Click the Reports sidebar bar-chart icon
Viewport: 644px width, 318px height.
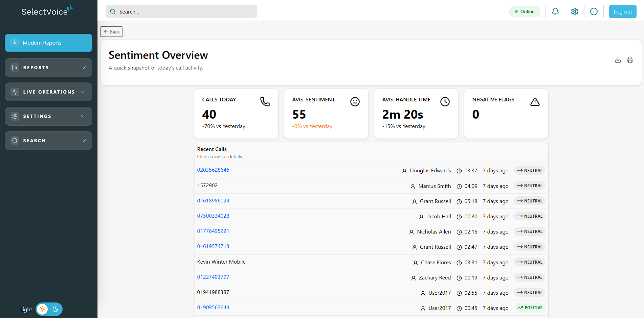(x=15, y=68)
